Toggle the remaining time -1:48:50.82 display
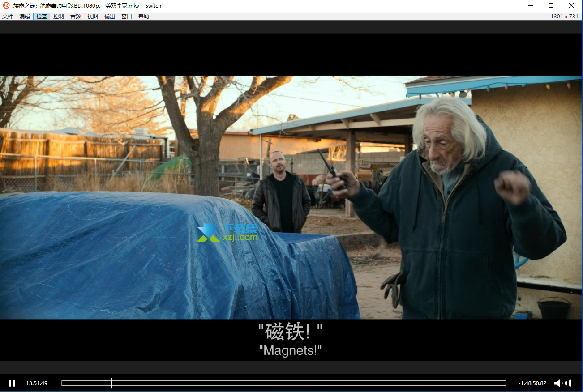 coord(532,383)
